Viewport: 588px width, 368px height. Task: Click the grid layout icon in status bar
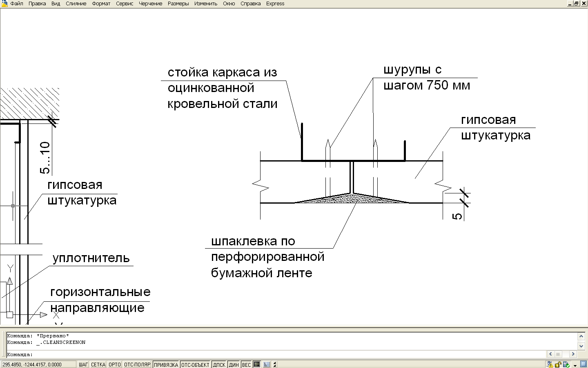(267, 365)
